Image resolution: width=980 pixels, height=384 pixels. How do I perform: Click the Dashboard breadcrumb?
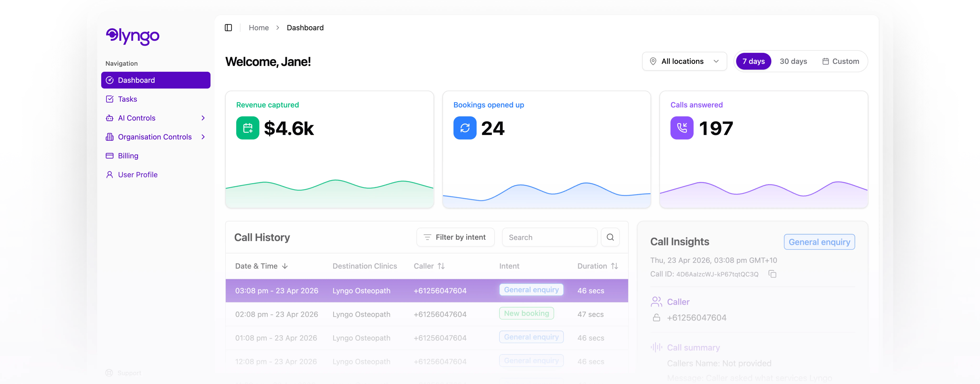coord(305,28)
